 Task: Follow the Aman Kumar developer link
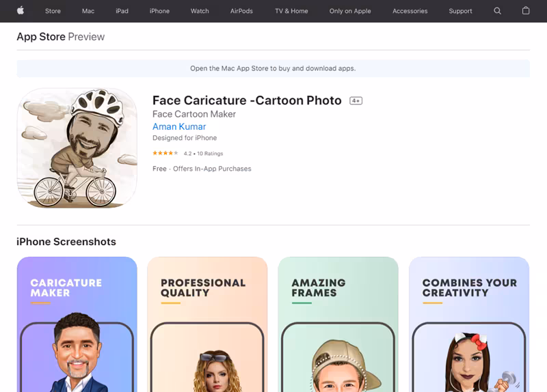(x=179, y=126)
